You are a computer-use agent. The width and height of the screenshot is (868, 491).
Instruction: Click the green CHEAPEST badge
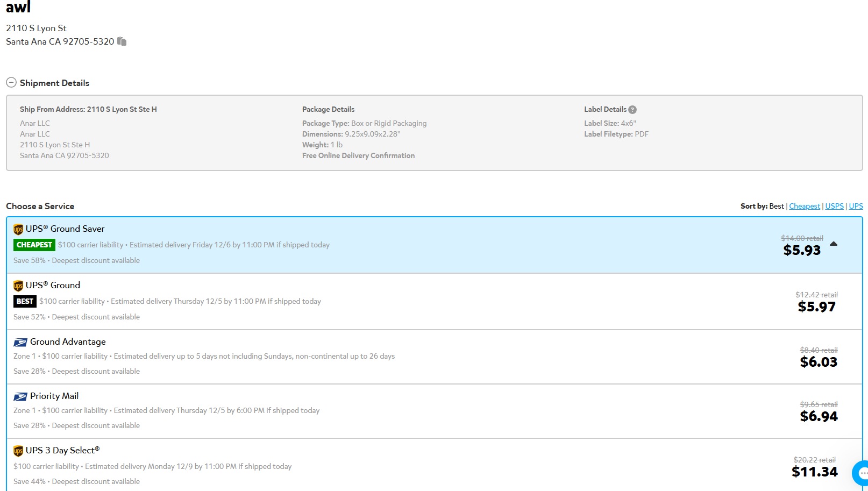pyautogui.click(x=34, y=245)
